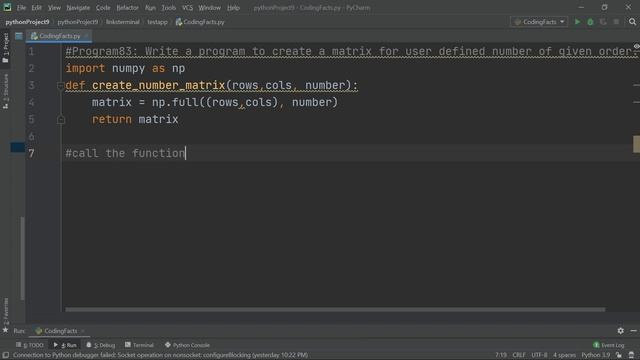Open Search Everywhere magnifier icon
Screen dimensions: 640x360
click(x=632, y=22)
